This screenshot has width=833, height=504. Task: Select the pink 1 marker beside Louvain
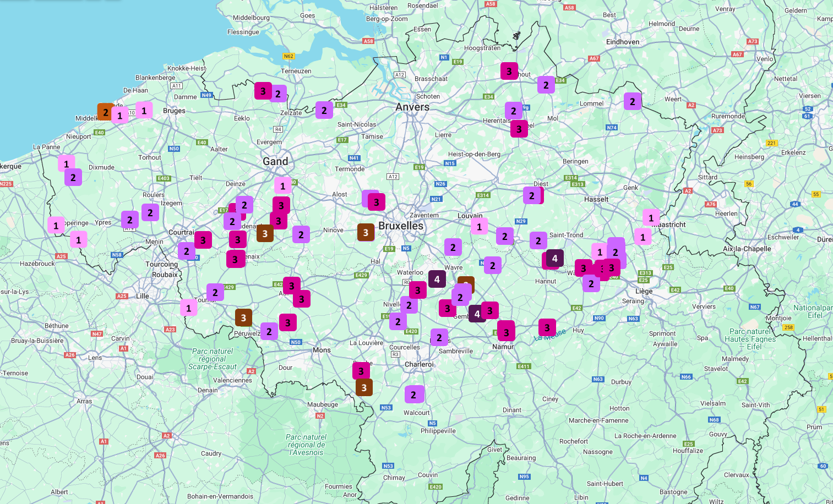[x=479, y=226]
